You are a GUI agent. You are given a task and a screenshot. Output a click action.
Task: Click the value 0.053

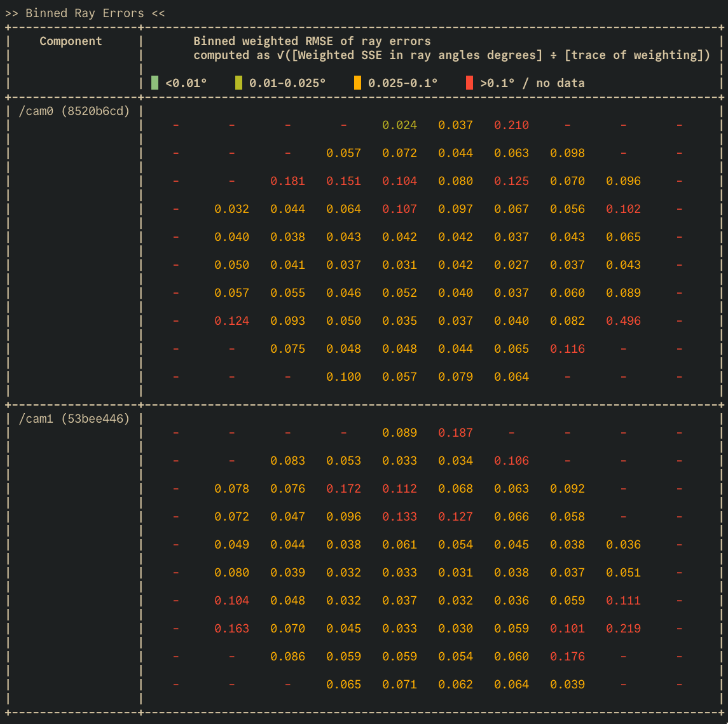[343, 461]
